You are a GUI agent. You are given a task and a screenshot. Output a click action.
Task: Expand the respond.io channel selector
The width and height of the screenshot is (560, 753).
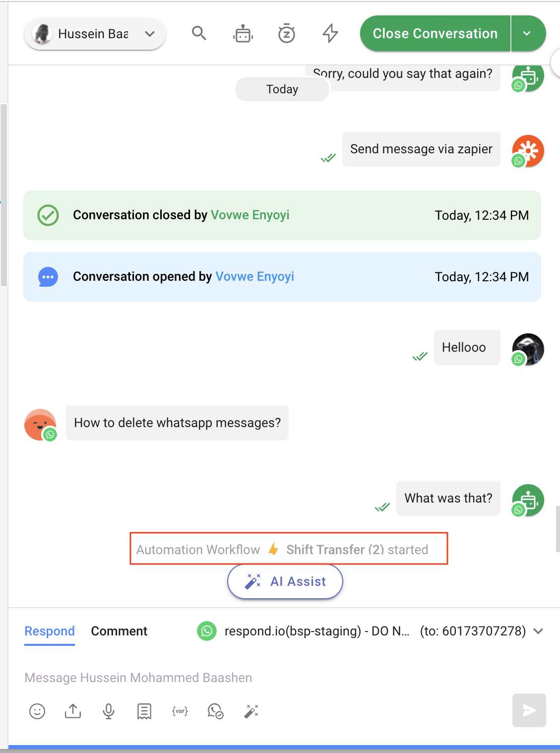coord(538,631)
